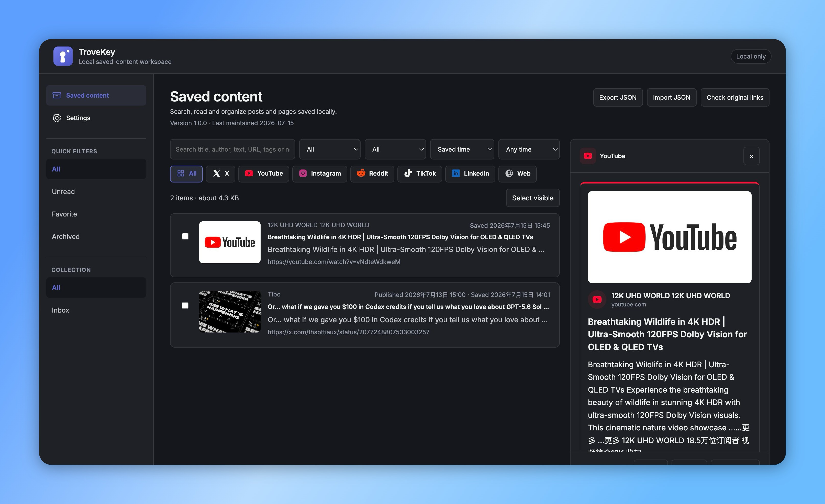Filter saved content by X platform
Screen dimensions: 825x504
[x=221, y=174]
